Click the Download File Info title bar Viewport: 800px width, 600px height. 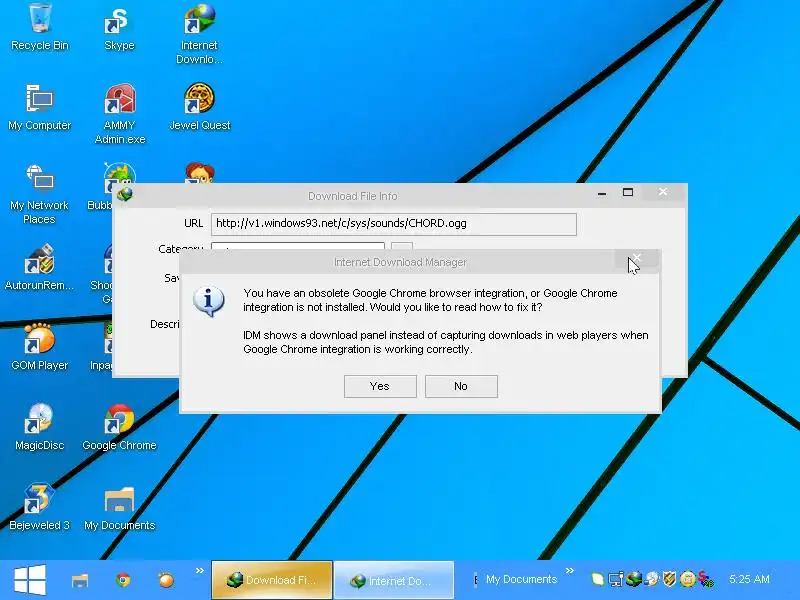[353, 196]
